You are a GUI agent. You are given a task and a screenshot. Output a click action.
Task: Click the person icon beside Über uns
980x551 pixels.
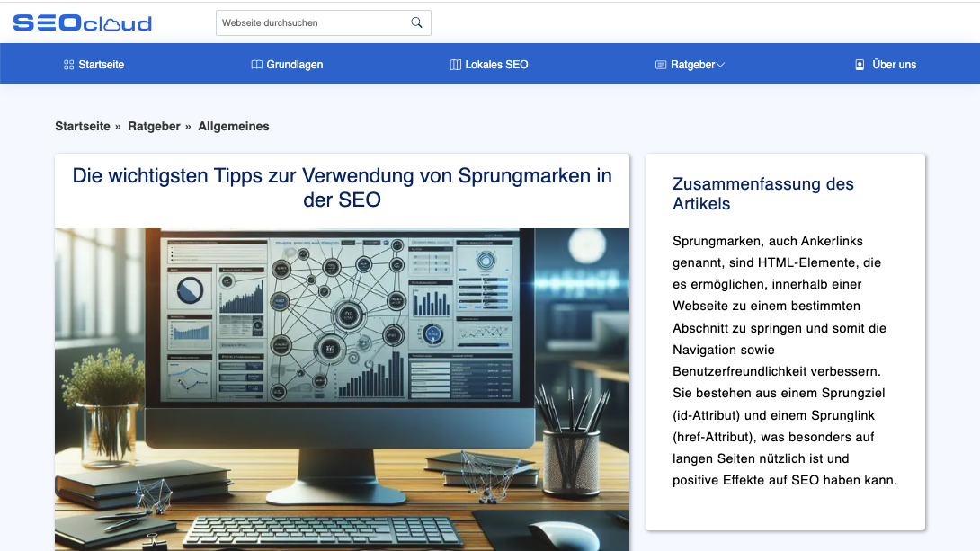(860, 65)
